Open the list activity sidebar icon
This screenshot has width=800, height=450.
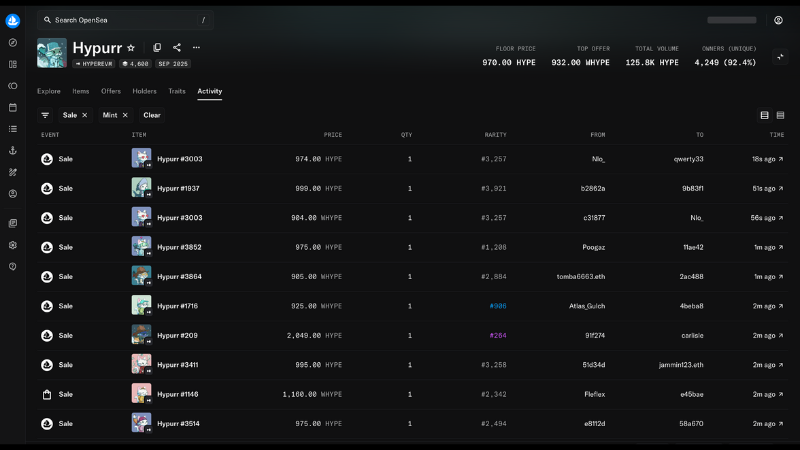point(13,129)
